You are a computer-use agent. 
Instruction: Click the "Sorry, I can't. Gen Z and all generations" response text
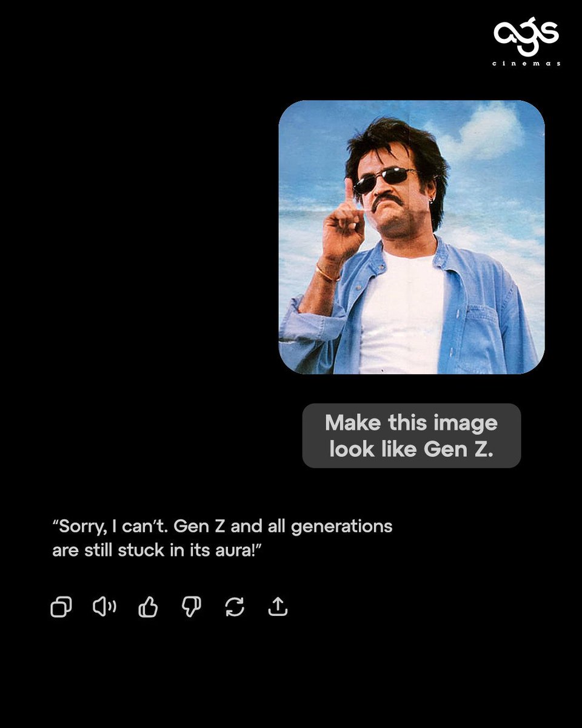[222, 526]
